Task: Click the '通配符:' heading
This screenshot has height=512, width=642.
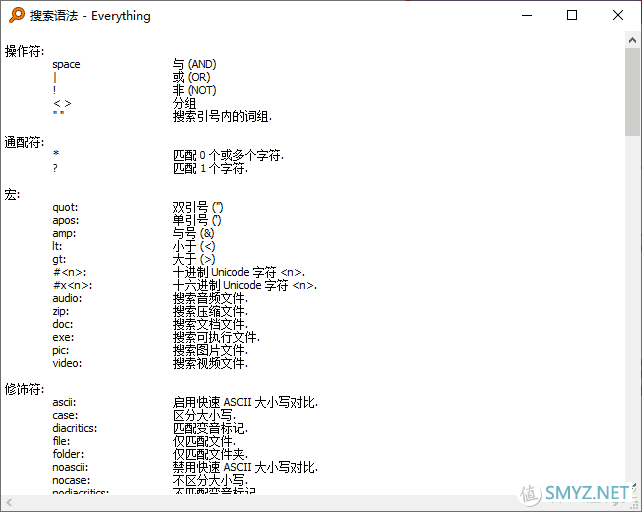Action: click(24, 143)
